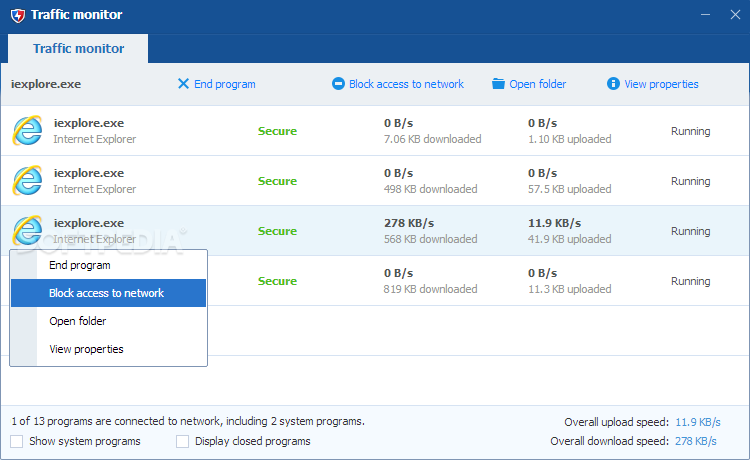Select Block access to network in context menu
The width and height of the screenshot is (750, 460).
pos(109,293)
